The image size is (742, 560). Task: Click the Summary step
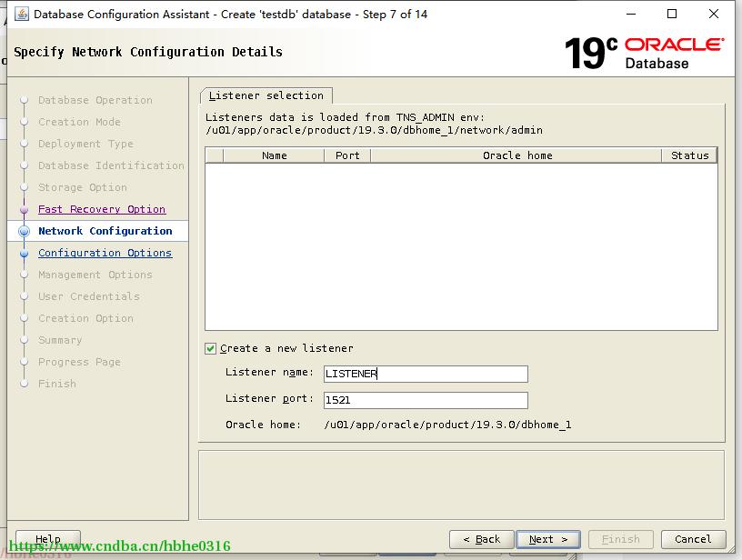click(60, 340)
